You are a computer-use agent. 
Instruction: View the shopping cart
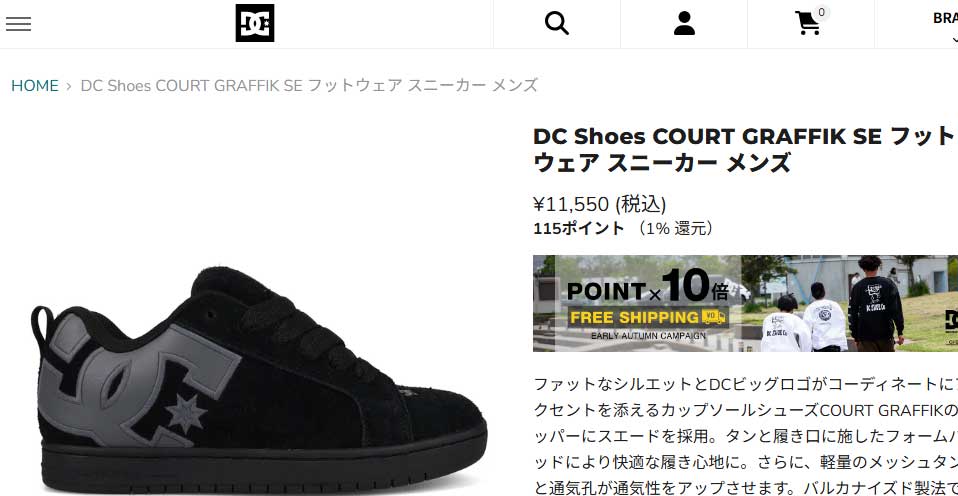(x=808, y=24)
